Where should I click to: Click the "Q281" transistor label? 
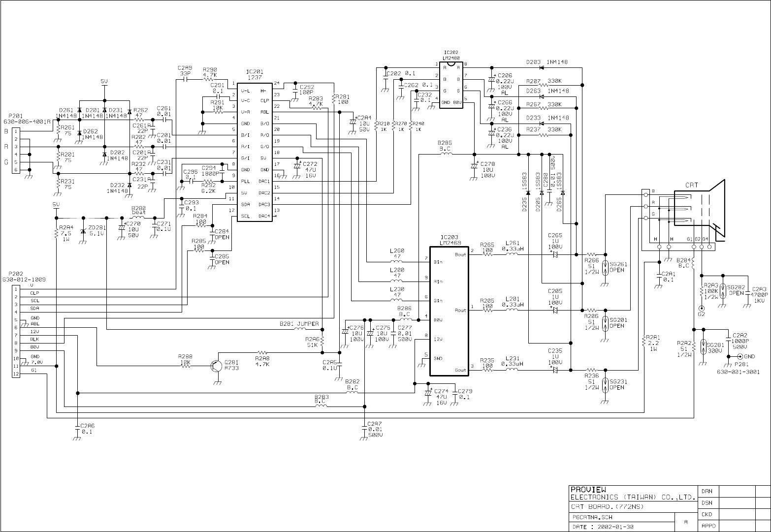pyautogui.click(x=231, y=363)
